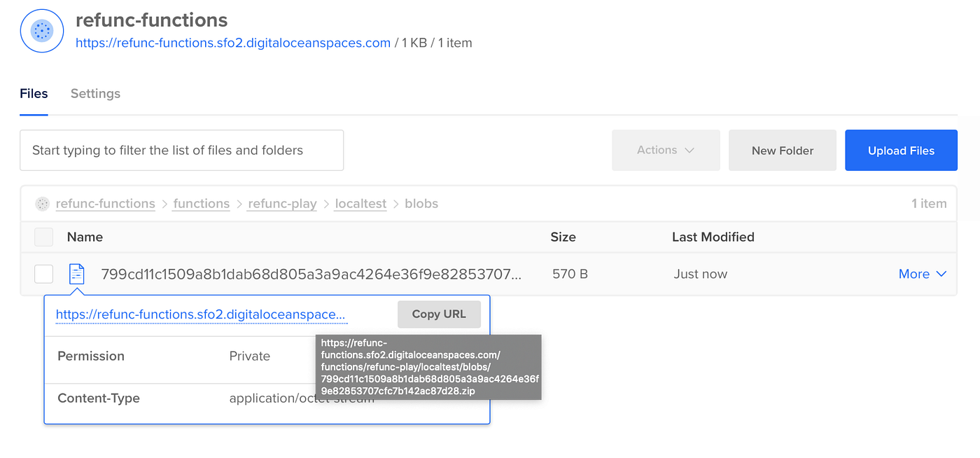This screenshot has width=980, height=458.
Task: Create a New Folder
Action: [x=782, y=150]
